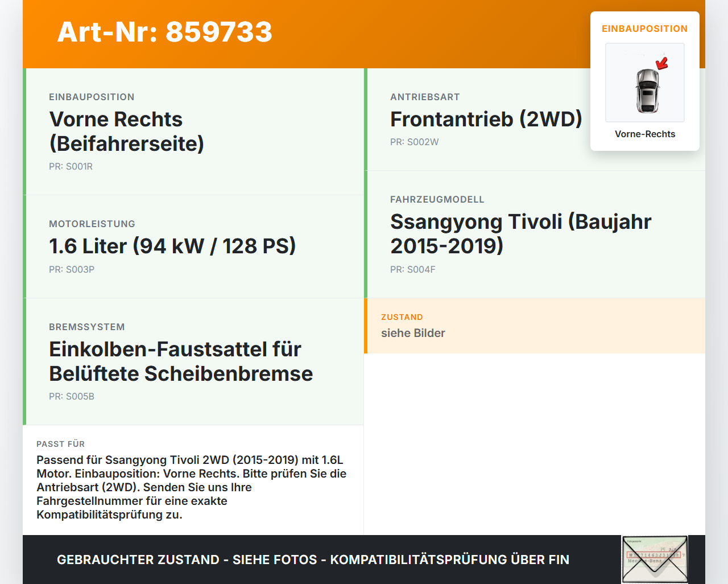Click the MOTORLEISTUNG label

point(92,224)
